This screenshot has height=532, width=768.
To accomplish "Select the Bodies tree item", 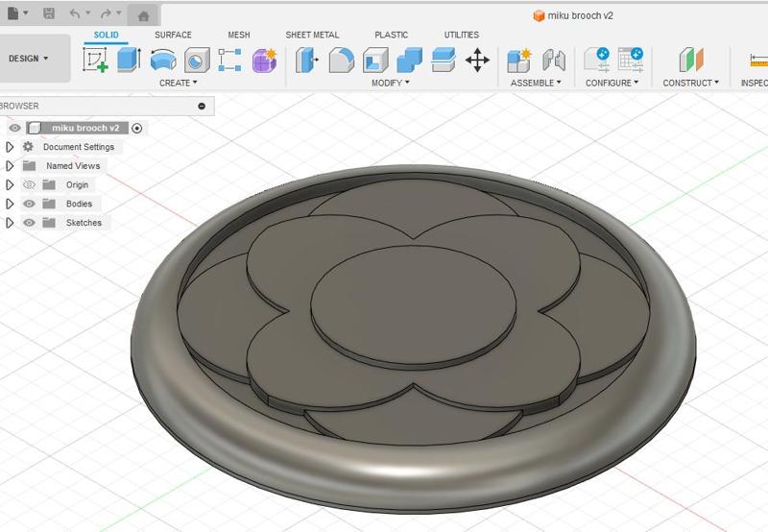I will click(x=79, y=204).
